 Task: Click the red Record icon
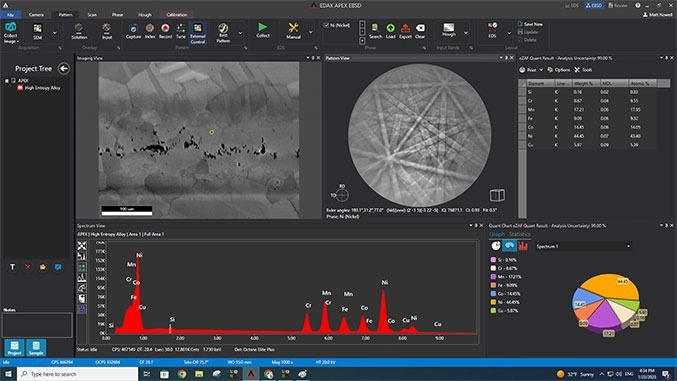click(165, 29)
